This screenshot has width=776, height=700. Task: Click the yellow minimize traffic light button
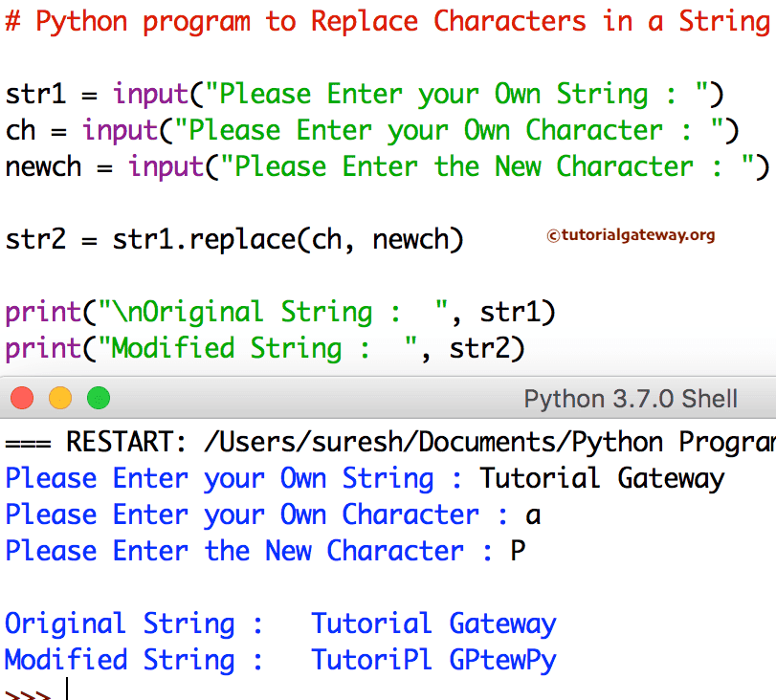click(x=59, y=398)
